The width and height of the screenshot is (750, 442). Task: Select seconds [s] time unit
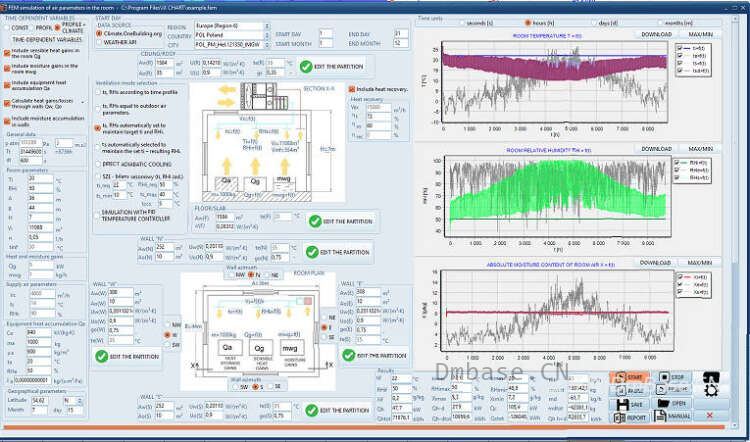(462, 23)
